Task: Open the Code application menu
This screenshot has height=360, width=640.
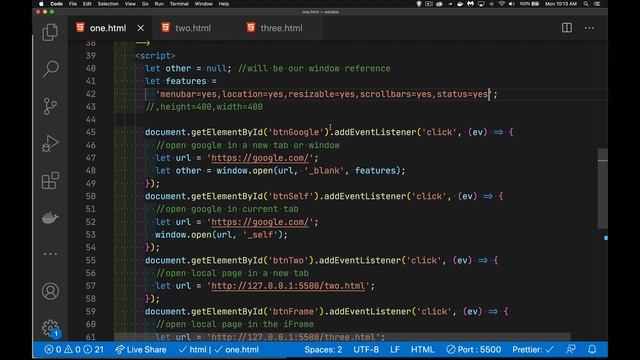Action: point(56,4)
